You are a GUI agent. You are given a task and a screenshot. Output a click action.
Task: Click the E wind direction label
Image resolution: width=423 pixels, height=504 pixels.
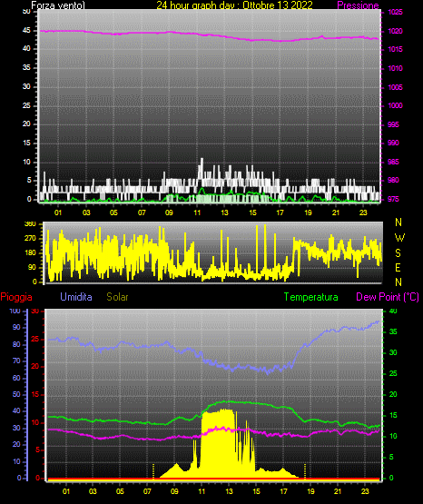pyautogui.click(x=398, y=268)
